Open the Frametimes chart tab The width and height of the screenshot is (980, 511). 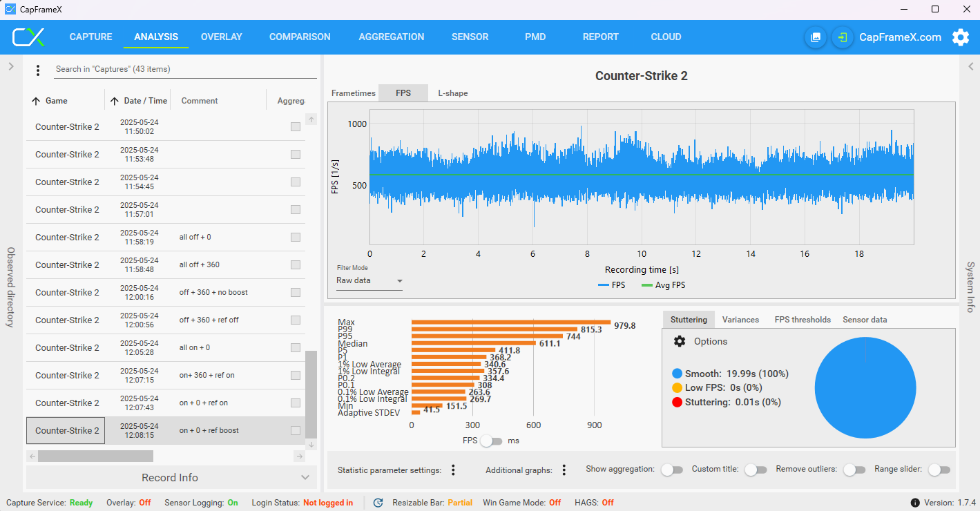pos(354,93)
